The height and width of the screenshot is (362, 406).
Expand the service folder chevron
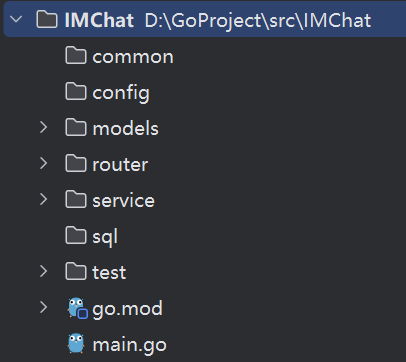44,199
